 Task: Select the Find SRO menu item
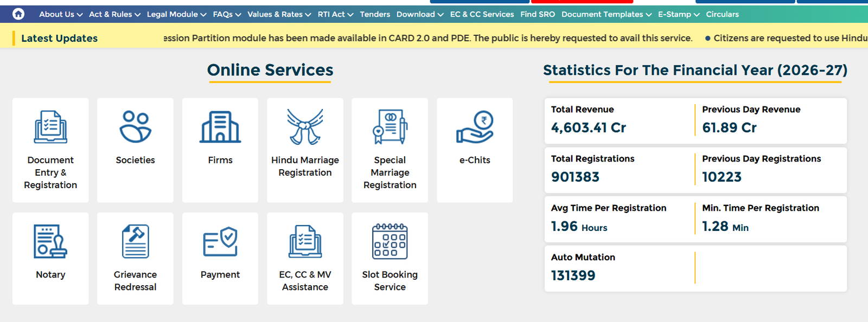(538, 14)
